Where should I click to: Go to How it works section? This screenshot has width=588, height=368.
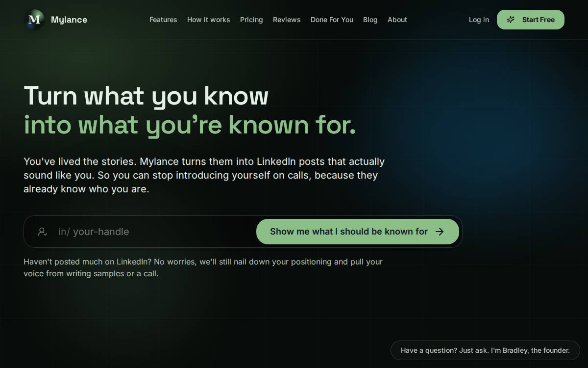208,20
